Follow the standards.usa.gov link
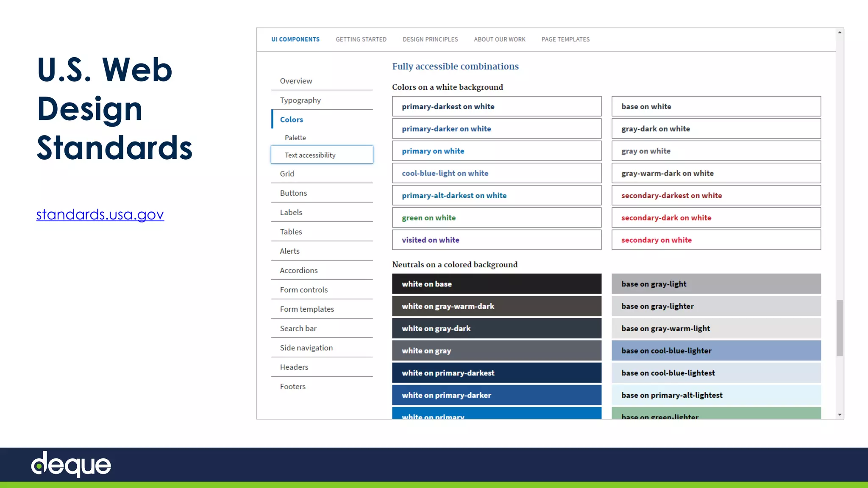 pos(100,214)
